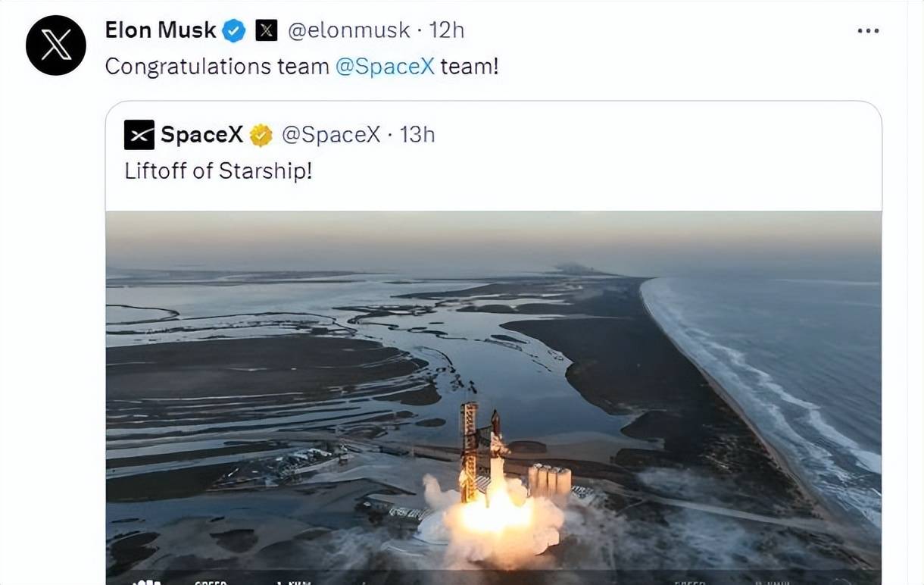Viewport: 924px width, 585px height.
Task: Click the sky at the top of the launch video
Action: point(492,235)
